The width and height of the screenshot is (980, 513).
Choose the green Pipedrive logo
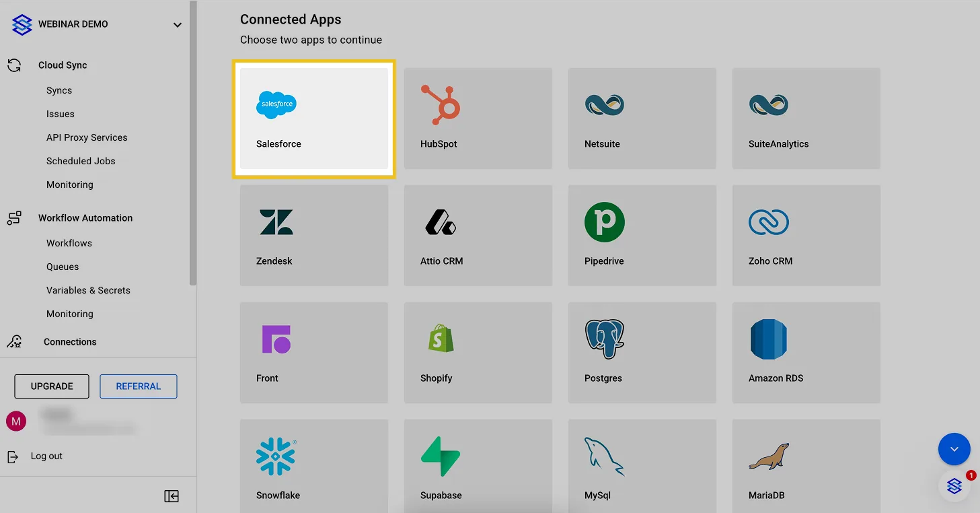(605, 222)
